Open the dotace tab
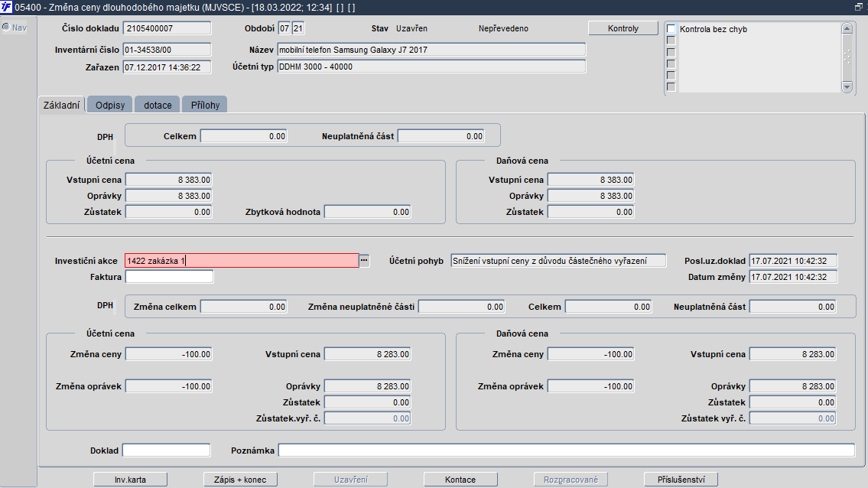The width and height of the screenshot is (868, 488). [158, 105]
